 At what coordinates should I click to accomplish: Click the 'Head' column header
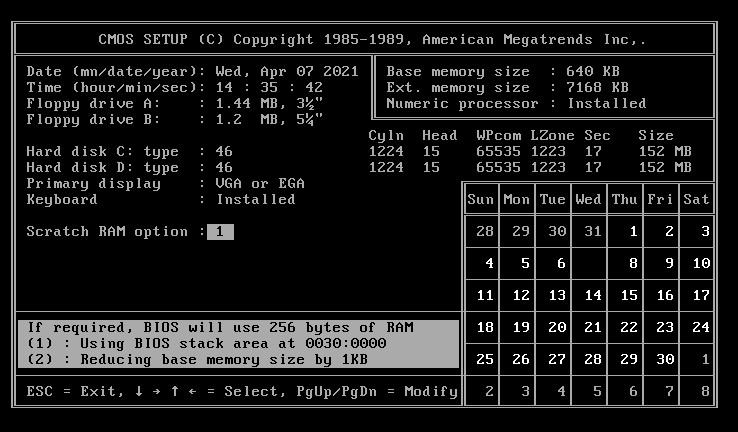(440, 136)
